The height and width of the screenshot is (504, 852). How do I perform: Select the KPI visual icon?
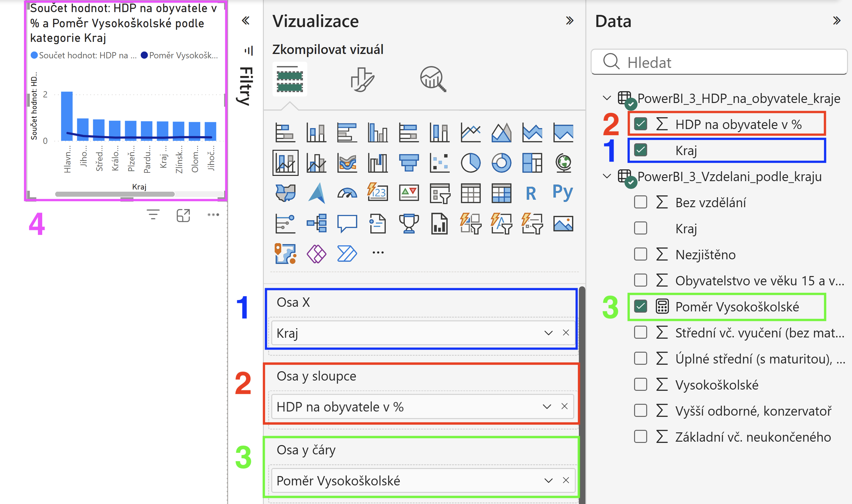(x=409, y=193)
